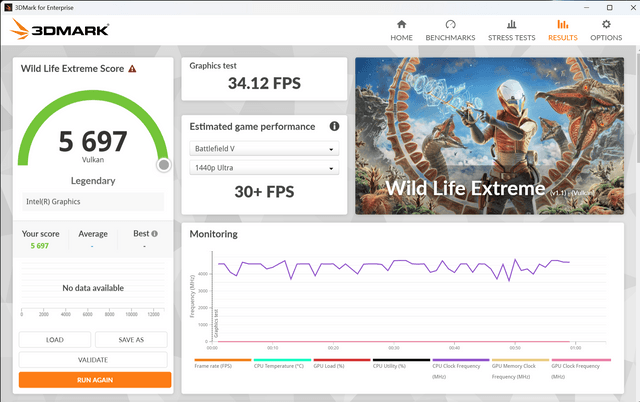Click the Best score info icon
The width and height of the screenshot is (640, 402).
pyautogui.click(x=154, y=234)
